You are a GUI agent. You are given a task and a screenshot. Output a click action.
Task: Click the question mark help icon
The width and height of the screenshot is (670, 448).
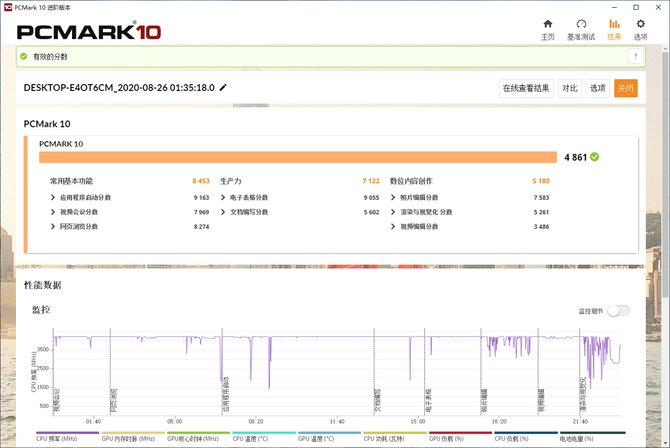click(x=635, y=56)
